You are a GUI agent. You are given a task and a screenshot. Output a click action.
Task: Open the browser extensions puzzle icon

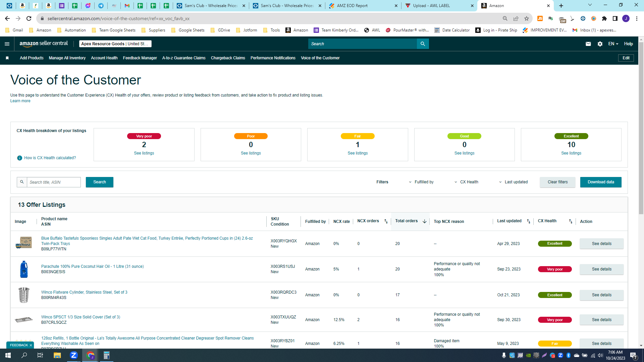pos(604,18)
